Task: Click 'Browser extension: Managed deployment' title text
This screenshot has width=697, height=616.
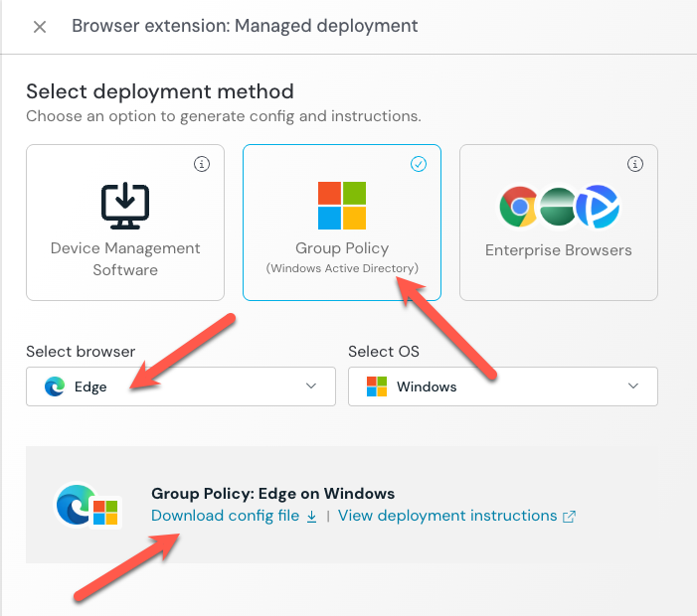Action: pyautogui.click(x=245, y=26)
